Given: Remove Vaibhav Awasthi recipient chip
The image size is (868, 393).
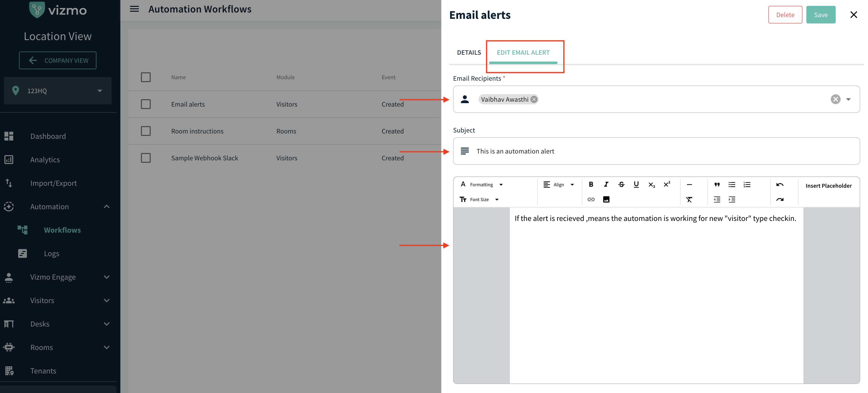Looking at the screenshot, I should pyautogui.click(x=534, y=99).
